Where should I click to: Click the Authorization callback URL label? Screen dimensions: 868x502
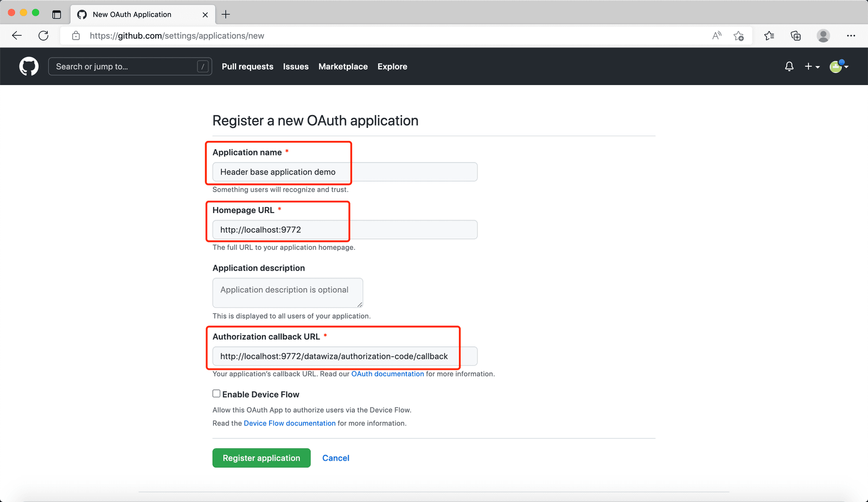click(266, 337)
